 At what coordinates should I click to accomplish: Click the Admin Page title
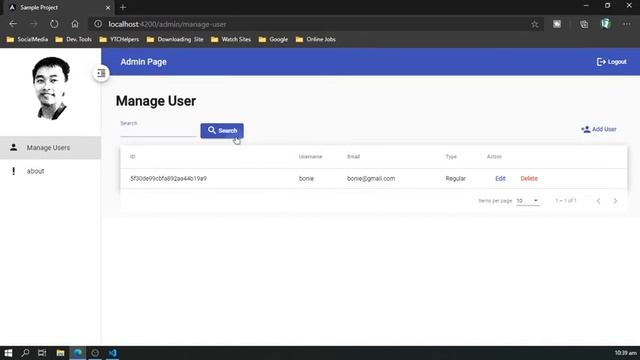[x=143, y=62]
